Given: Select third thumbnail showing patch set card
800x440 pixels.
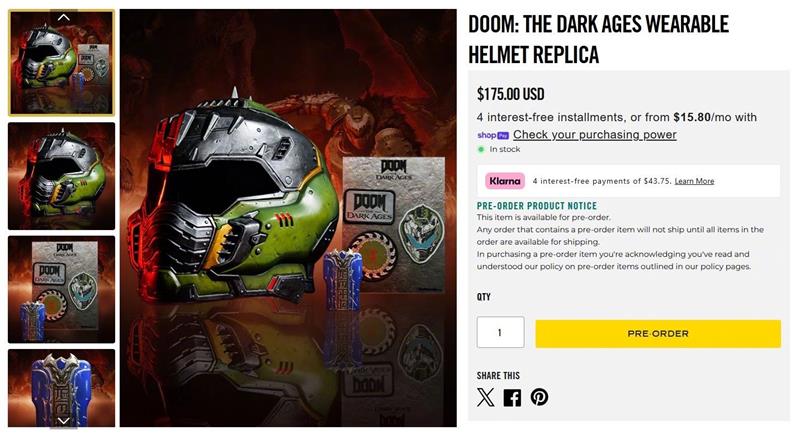Looking at the screenshot, I should [61, 289].
